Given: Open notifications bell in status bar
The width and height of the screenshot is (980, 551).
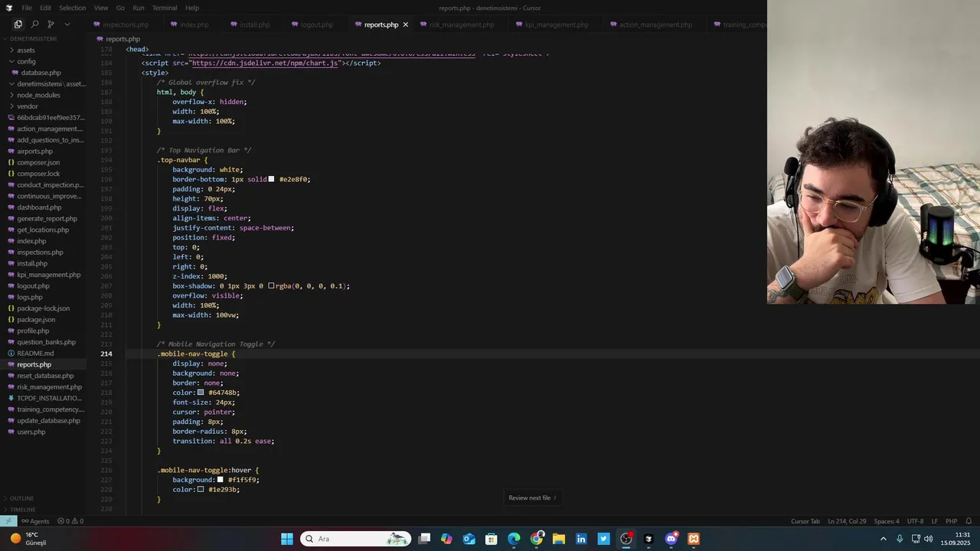Looking at the screenshot, I should click(969, 521).
